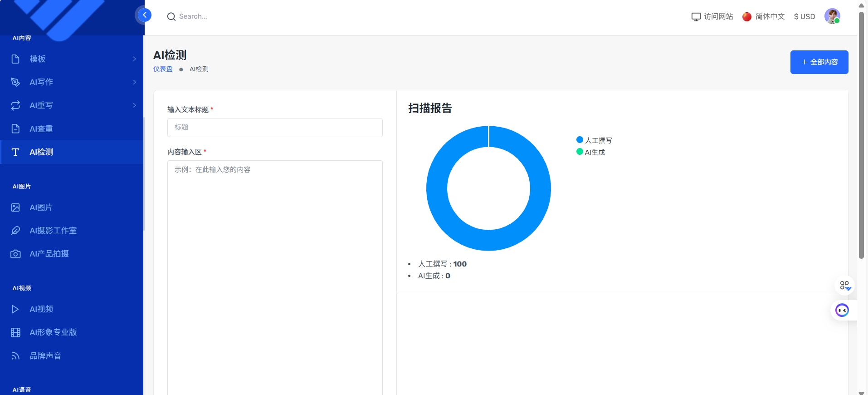
Task: Click the floating widget icon above chatbot
Action: click(x=844, y=286)
